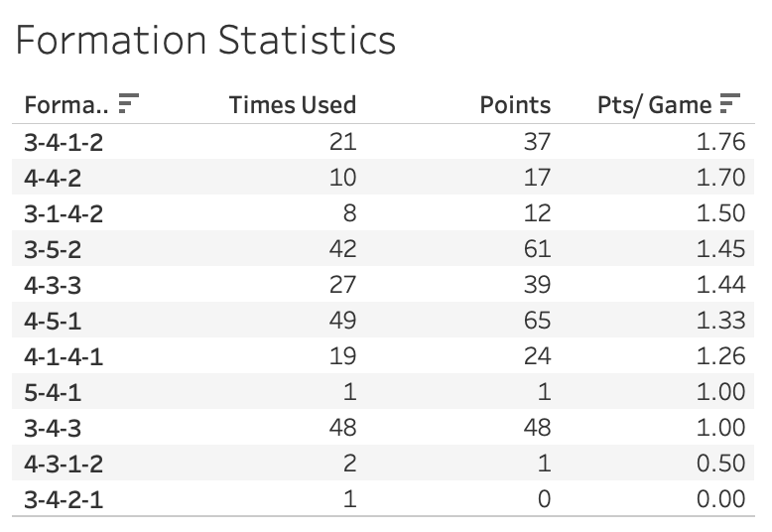Click the 1.76 points per game value
The width and height of the screenshot is (772, 532).
pos(720,142)
